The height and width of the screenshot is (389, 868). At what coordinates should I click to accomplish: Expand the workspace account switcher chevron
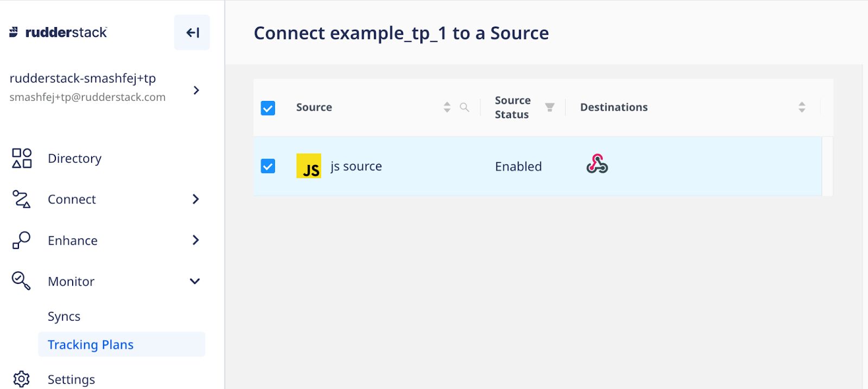196,90
